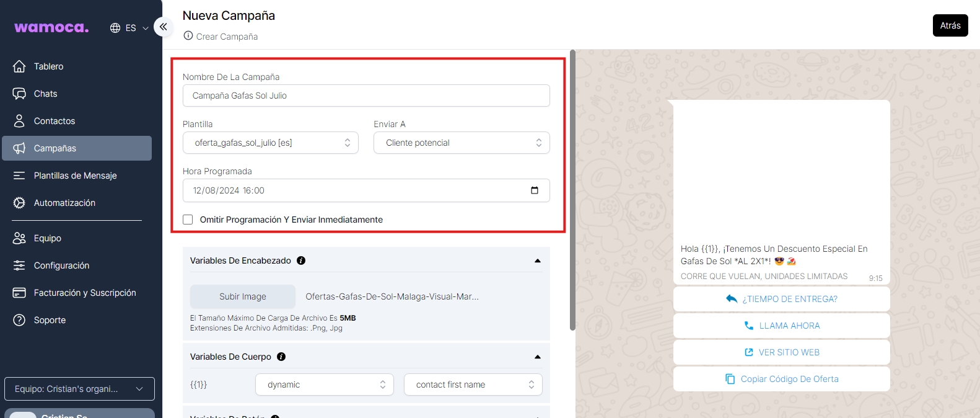Open the Enviar A dropdown
Viewport: 980px width, 418px height.
click(x=462, y=143)
